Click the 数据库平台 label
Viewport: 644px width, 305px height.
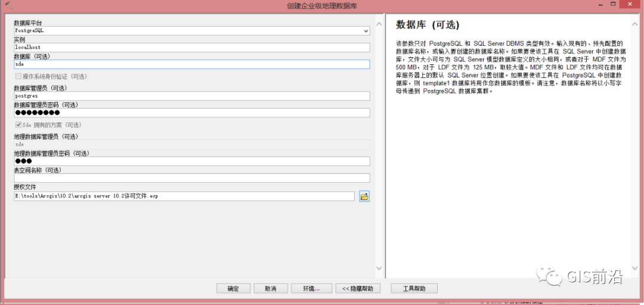coord(28,23)
